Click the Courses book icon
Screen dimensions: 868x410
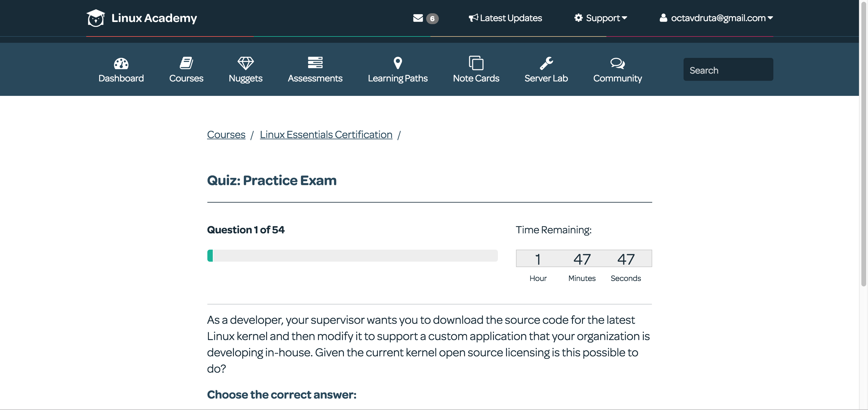click(x=186, y=63)
